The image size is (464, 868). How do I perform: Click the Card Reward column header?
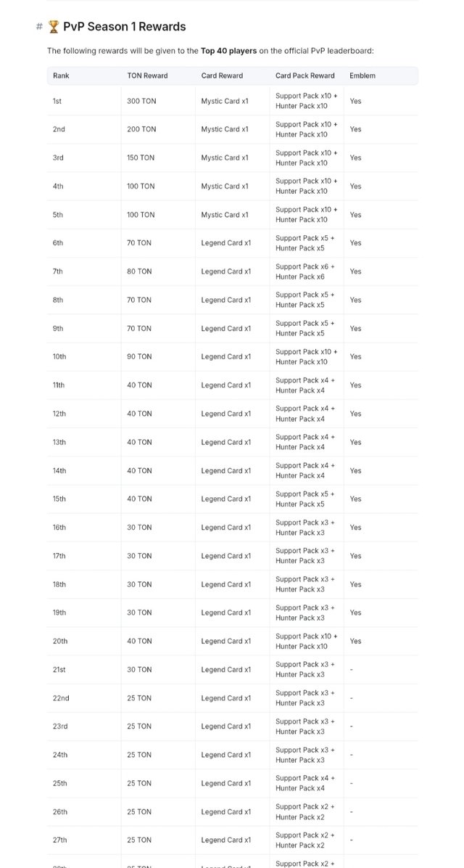pos(222,75)
